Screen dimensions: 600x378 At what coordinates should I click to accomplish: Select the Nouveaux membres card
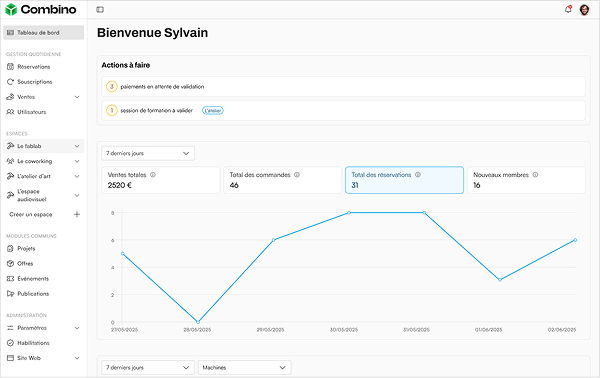pos(526,180)
